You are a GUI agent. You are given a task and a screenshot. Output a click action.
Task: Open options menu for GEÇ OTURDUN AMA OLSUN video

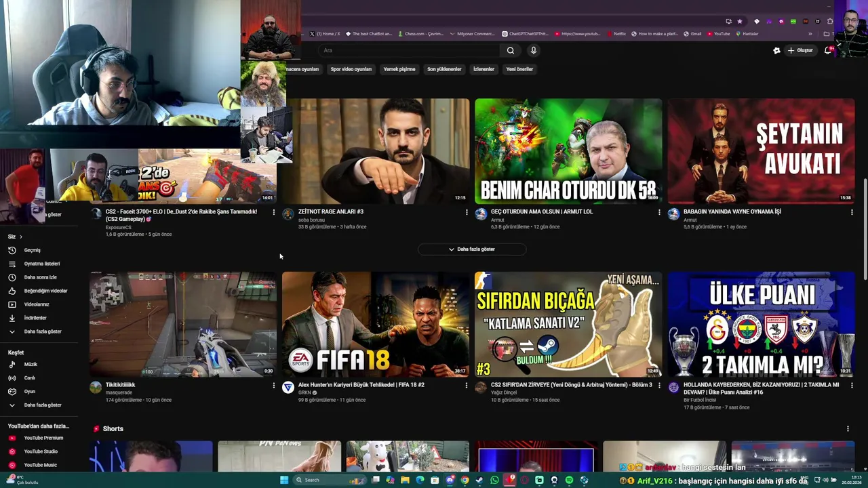pos(659,212)
